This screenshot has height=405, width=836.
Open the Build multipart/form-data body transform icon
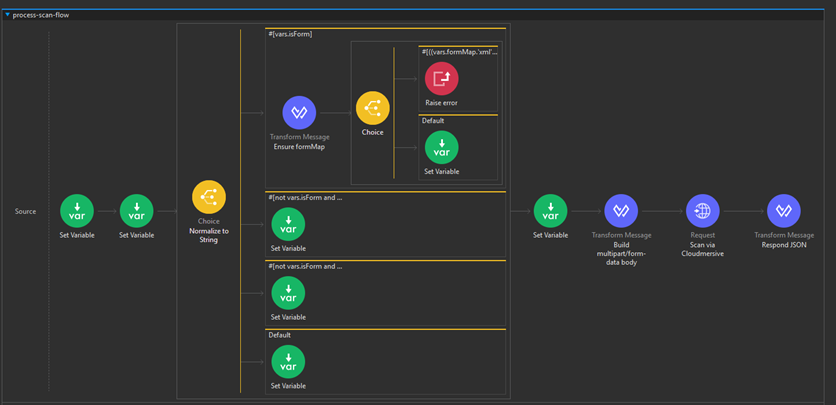pyautogui.click(x=621, y=211)
